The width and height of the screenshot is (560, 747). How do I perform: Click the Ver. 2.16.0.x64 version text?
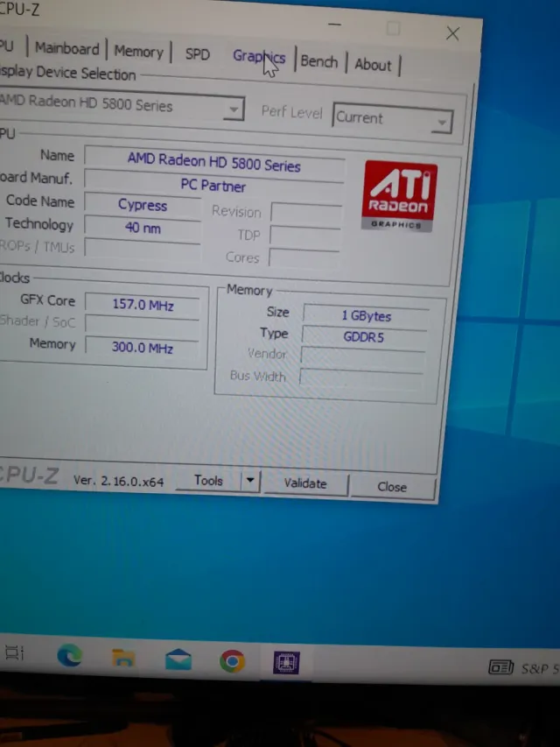pyautogui.click(x=119, y=481)
